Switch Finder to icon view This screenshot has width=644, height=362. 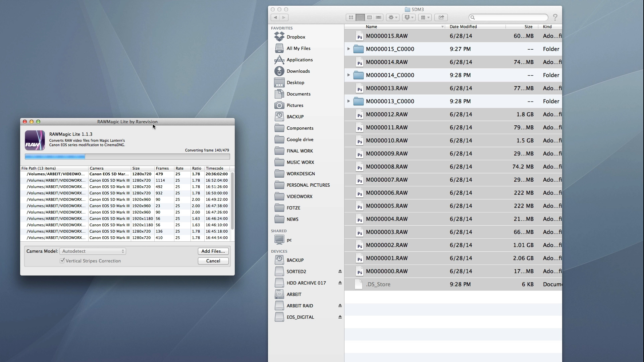coord(351,17)
